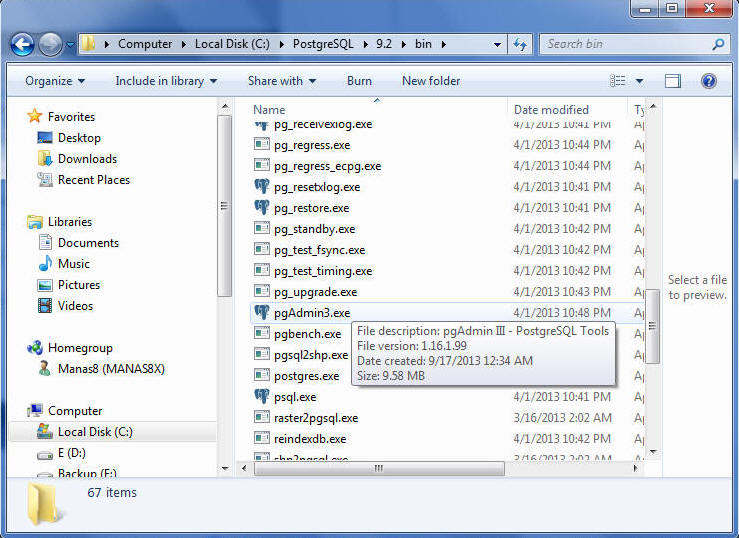The width and height of the screenshot is (739, 538).
Task: Select Local Disk (C:) in navigation pane
Action: point(94,432)
